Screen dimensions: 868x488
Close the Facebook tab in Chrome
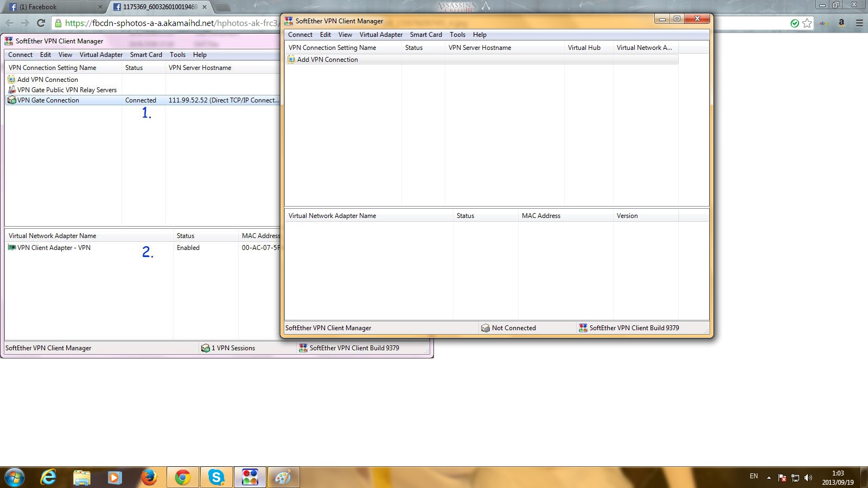point(100,7)
